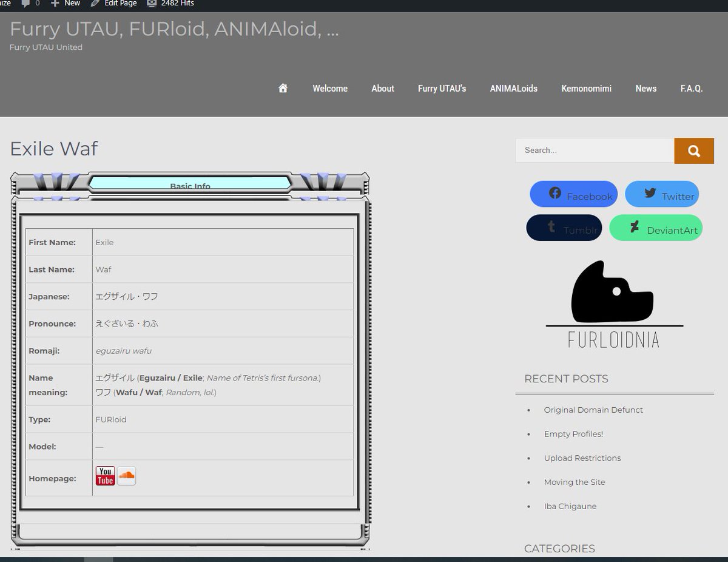Open the ANIMALoids menu item
This screenshot has width=728, height=562.
pos(514,88)
